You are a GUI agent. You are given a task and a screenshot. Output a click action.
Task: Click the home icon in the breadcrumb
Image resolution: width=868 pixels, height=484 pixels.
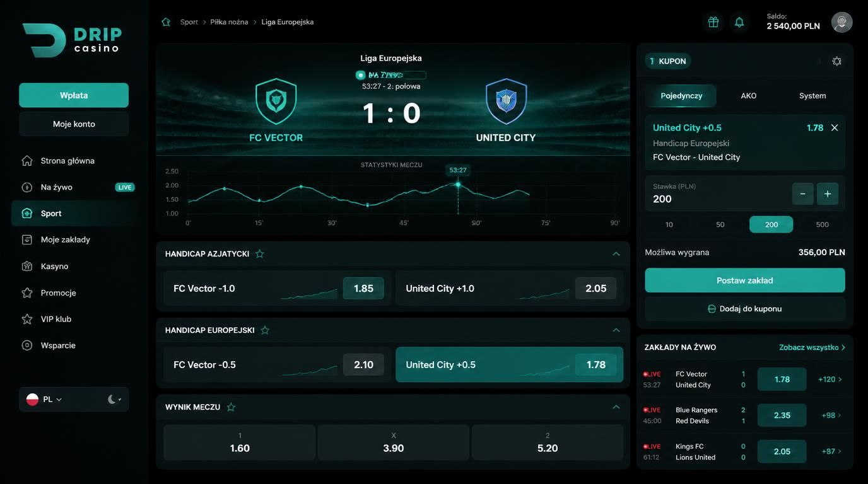(x=166, y=22)
